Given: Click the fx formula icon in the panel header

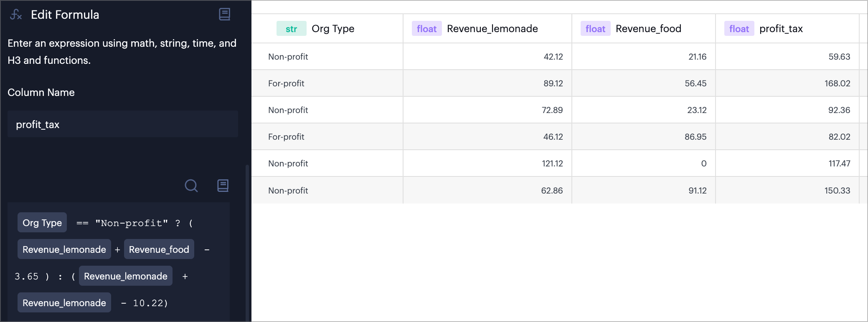Looking at the screenshot, I should [x=16, y=15].
